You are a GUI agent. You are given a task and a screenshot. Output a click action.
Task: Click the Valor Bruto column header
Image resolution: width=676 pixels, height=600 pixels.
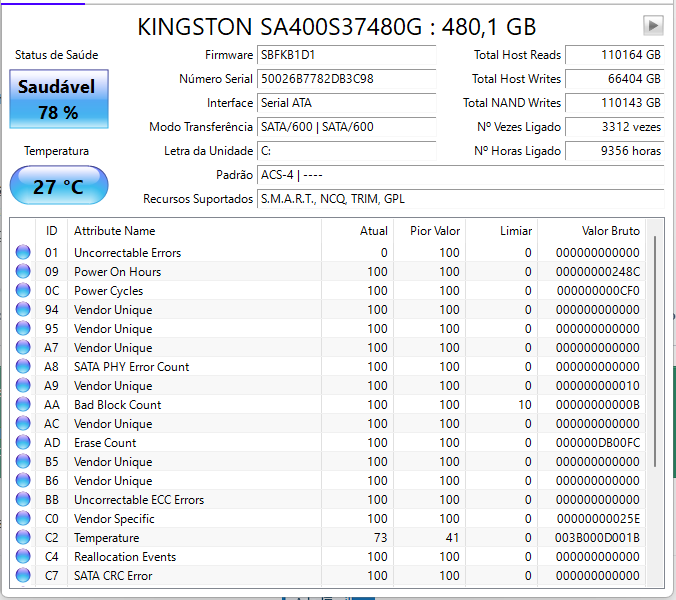pos(592,231)
